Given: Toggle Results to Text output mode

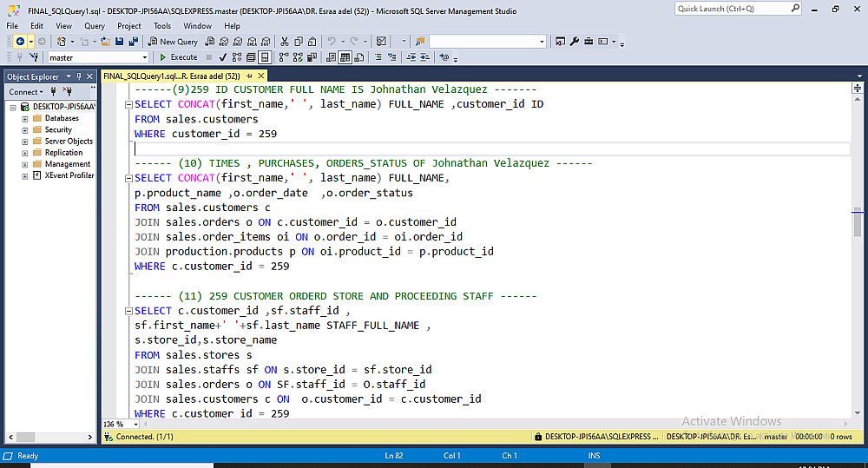Looking at the screenshot, I should click(331, 57).
